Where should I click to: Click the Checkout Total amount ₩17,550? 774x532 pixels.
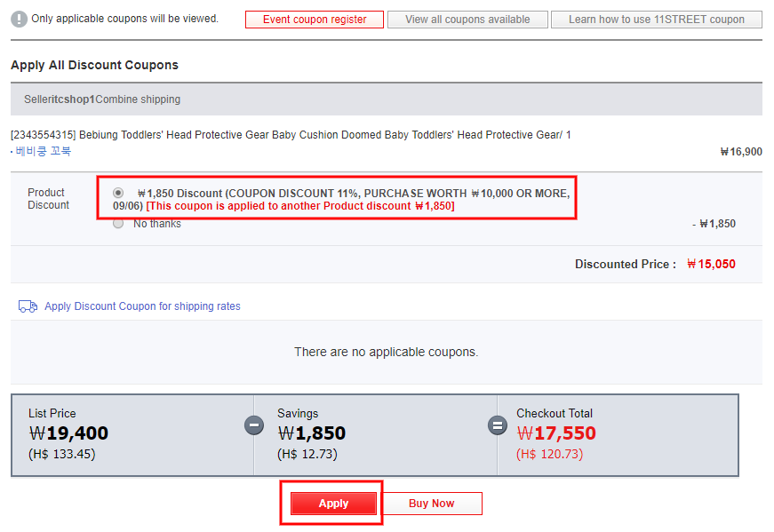(556, 433)
